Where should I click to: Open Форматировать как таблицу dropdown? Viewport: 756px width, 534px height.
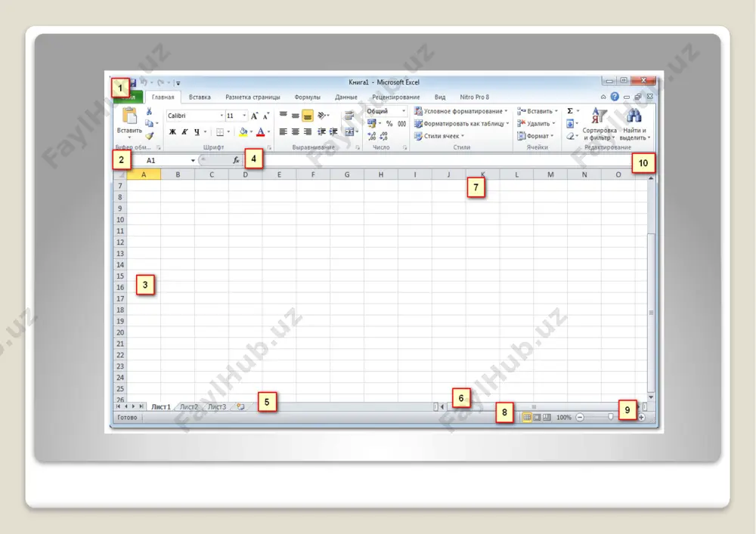[462, 123]
